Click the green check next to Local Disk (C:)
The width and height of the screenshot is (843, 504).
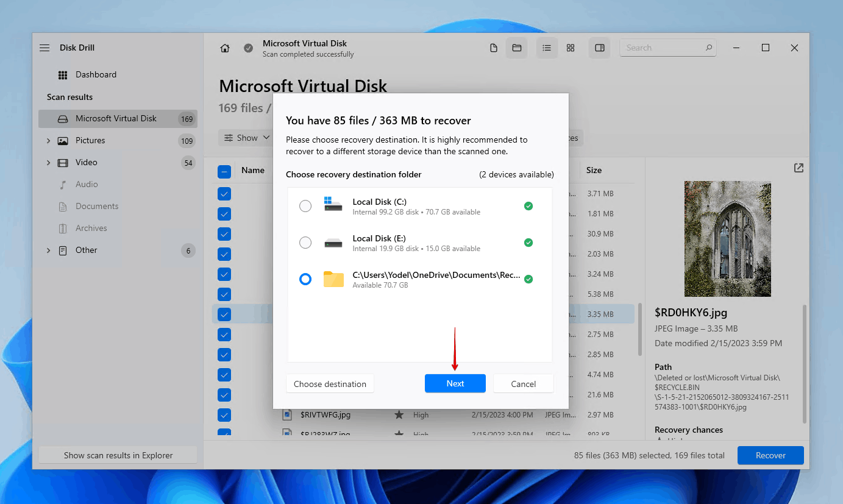pos(528,206)
